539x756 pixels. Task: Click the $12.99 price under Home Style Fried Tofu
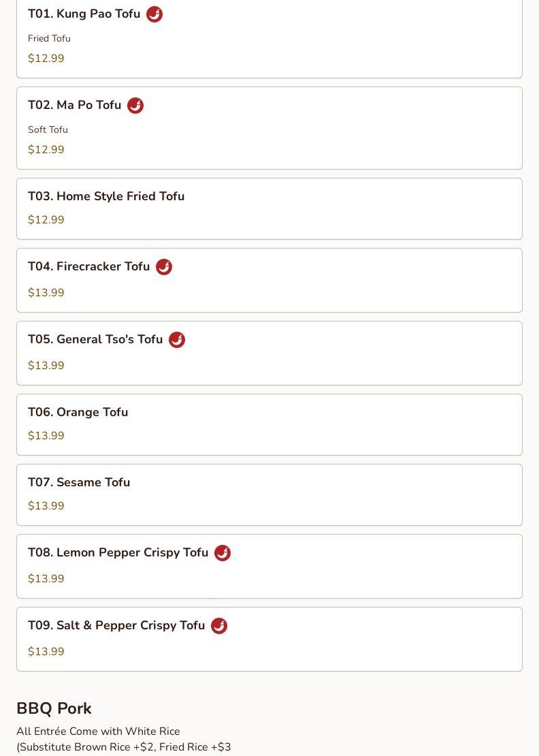coord(46,220)
